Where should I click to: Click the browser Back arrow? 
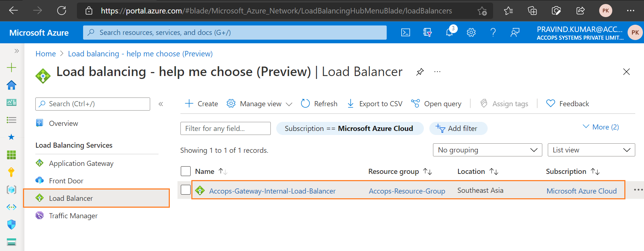pyautogui.click(x=13, y=11)
